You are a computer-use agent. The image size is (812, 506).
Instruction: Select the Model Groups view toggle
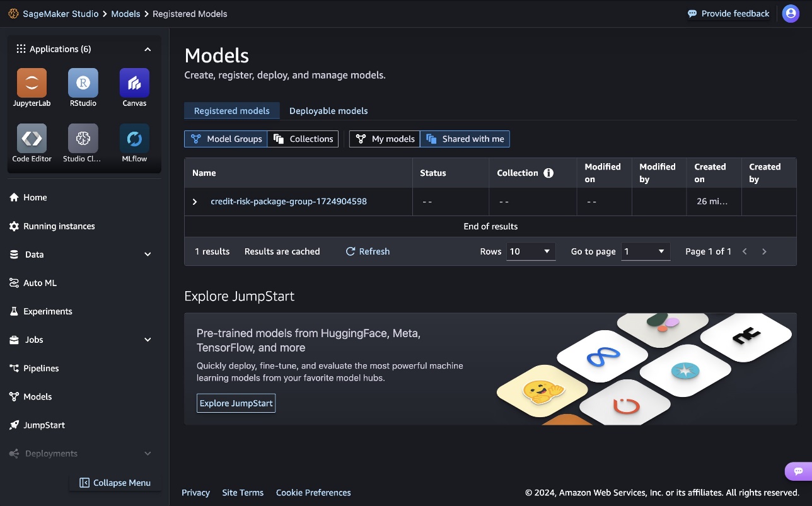(x=226, y=139)
